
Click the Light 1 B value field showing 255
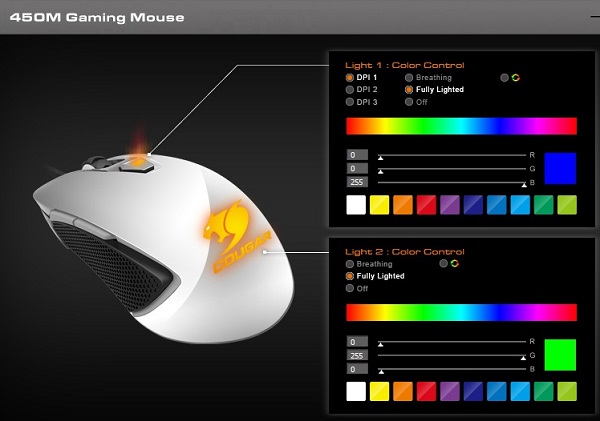point(357,182)
